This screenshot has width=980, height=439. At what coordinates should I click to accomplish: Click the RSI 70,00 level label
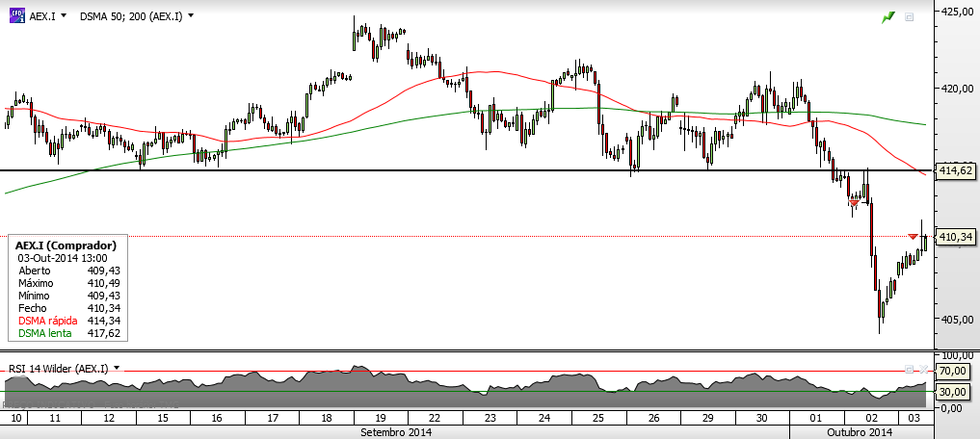(x=954, y=371)
